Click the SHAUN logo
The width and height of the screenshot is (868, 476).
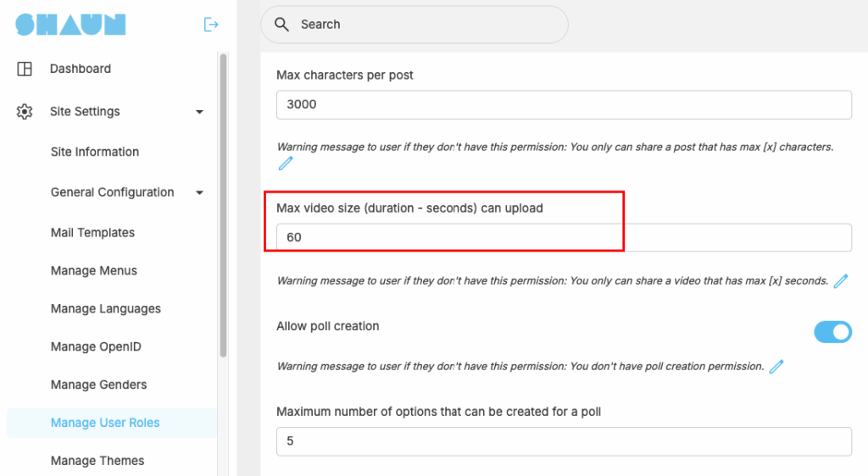[71, 25]
